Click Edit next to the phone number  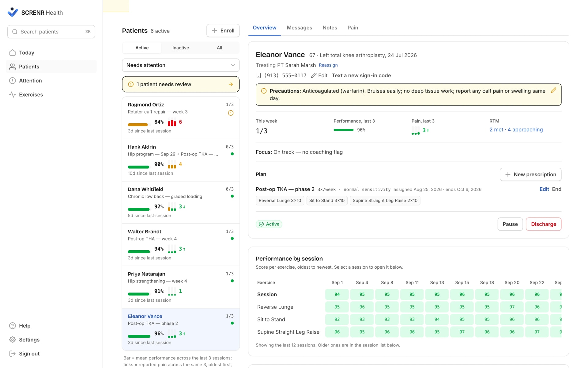click(x=319, y=75)
